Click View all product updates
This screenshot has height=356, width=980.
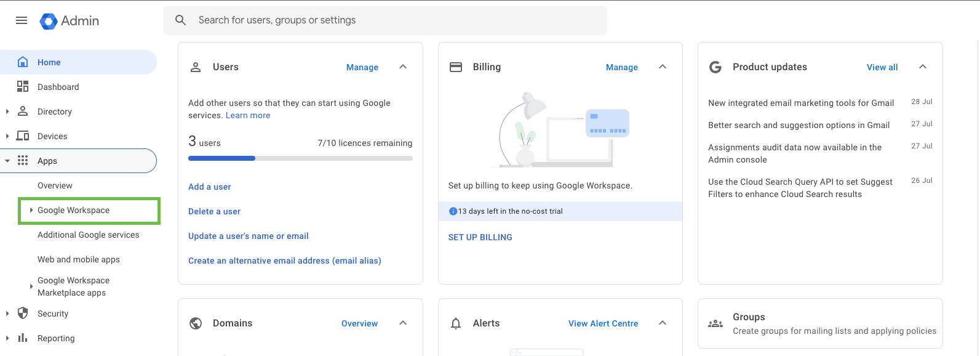pos(882,67)
